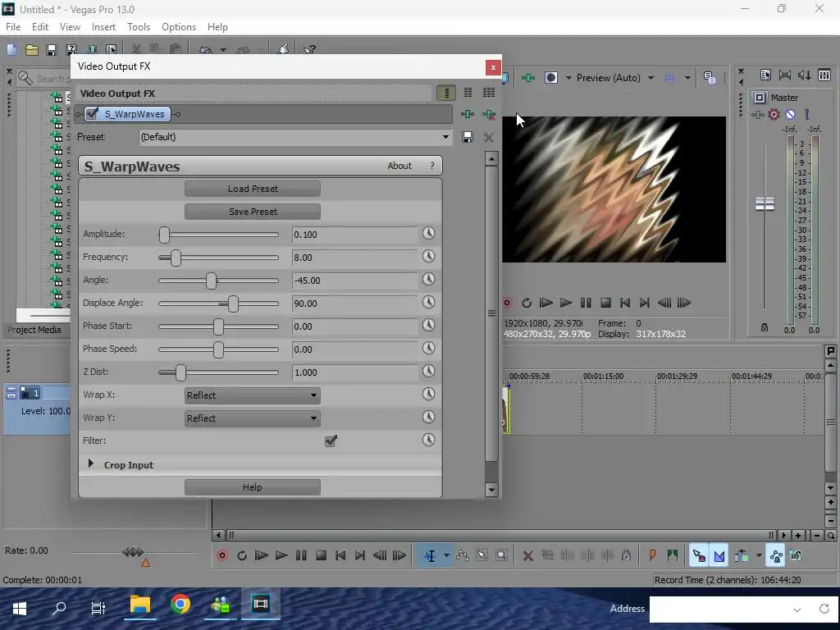Toggle Auto Ripple in timeline toolbar
The width and height of the screenshot is (840, 630).
(742, 556)
